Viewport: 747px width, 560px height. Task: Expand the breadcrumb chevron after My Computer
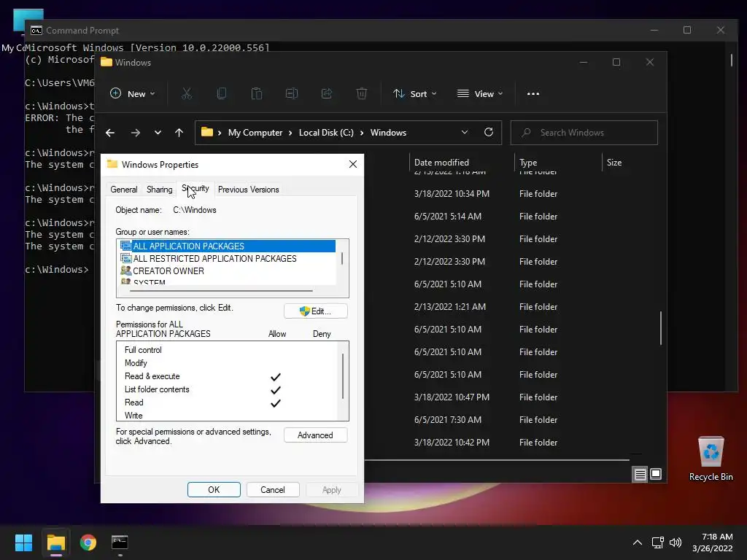tap(290, 133)
